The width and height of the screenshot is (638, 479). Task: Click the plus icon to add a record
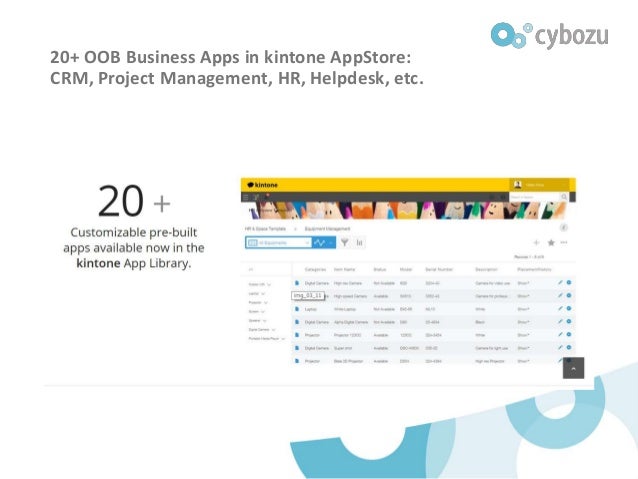[x=536, y=243]
